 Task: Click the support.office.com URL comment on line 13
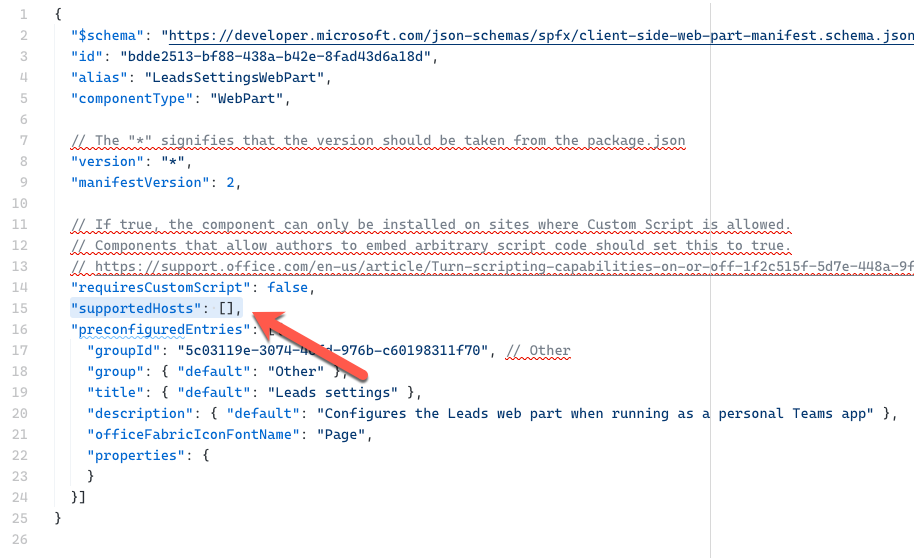492,266
